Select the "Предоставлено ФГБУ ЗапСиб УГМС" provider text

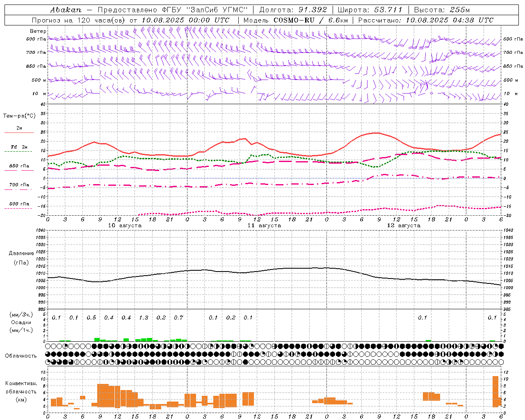[173, 10]
